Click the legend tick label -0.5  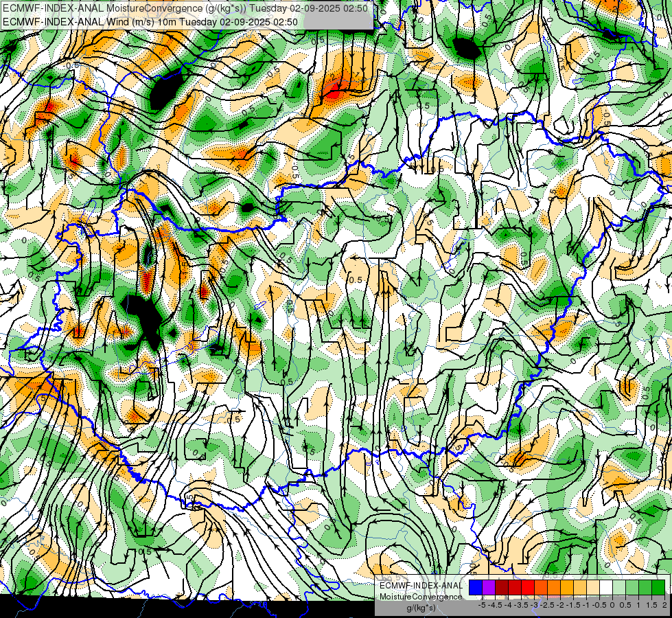(599, 605)
